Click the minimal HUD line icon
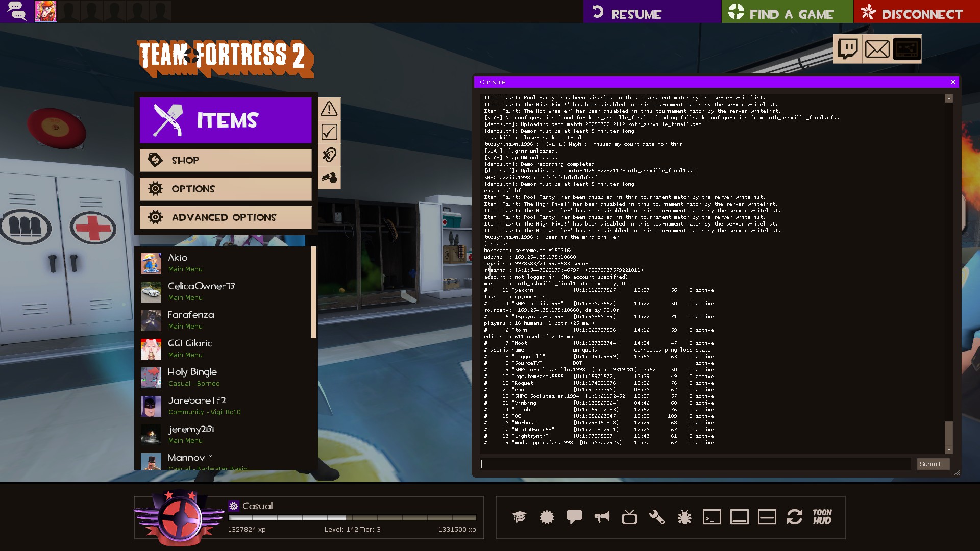The height and width of the screenshot is (551, 980). click(767, 517)
